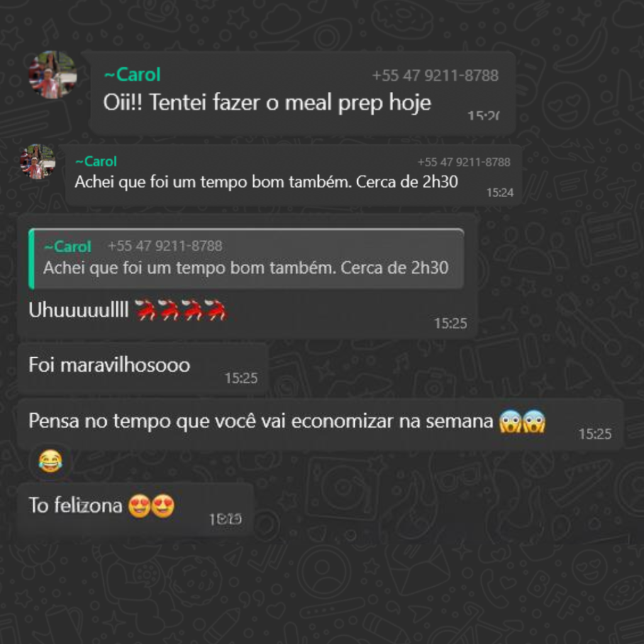Select ~Carol name inside quoted reply
This screenshot has width=644, height=644.
click(68, 247)
